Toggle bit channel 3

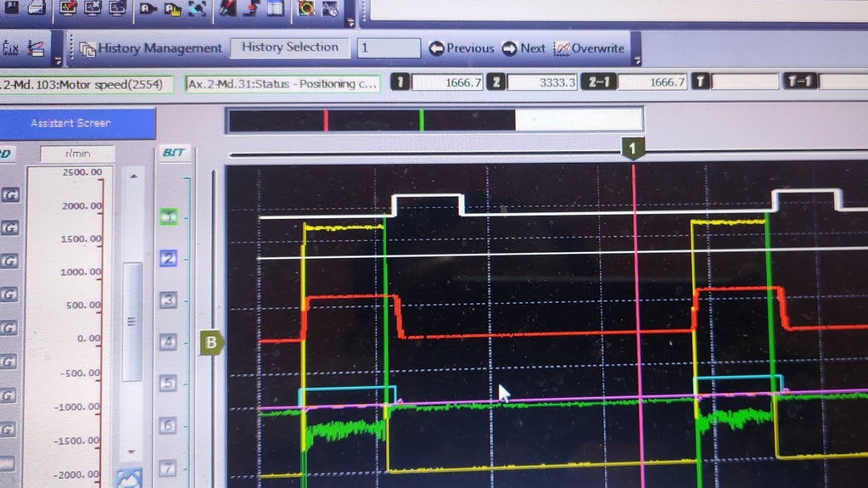tap(168, 300)
